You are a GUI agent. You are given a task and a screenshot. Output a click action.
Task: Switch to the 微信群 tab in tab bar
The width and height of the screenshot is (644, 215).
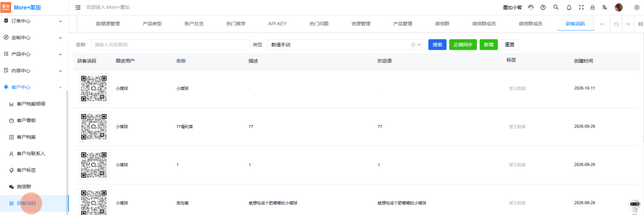click(442, 24)
